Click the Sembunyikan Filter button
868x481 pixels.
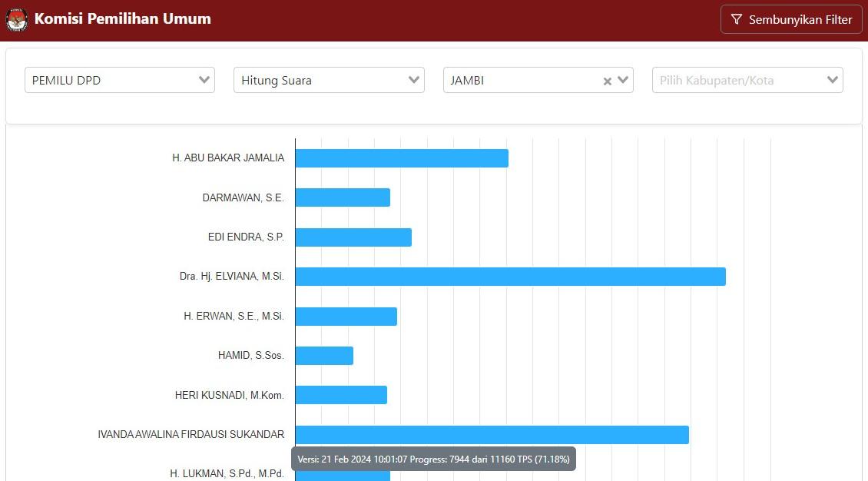[x=791, y=20]
